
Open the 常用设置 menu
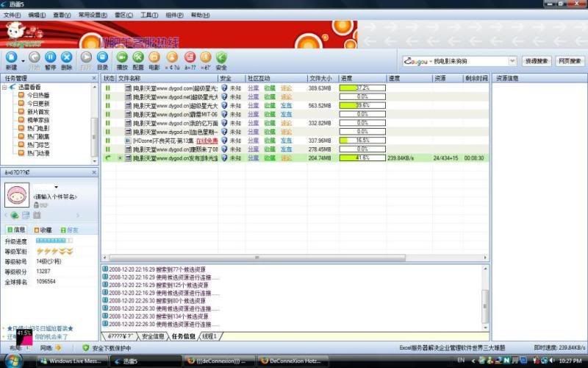[x=93, y=15]
